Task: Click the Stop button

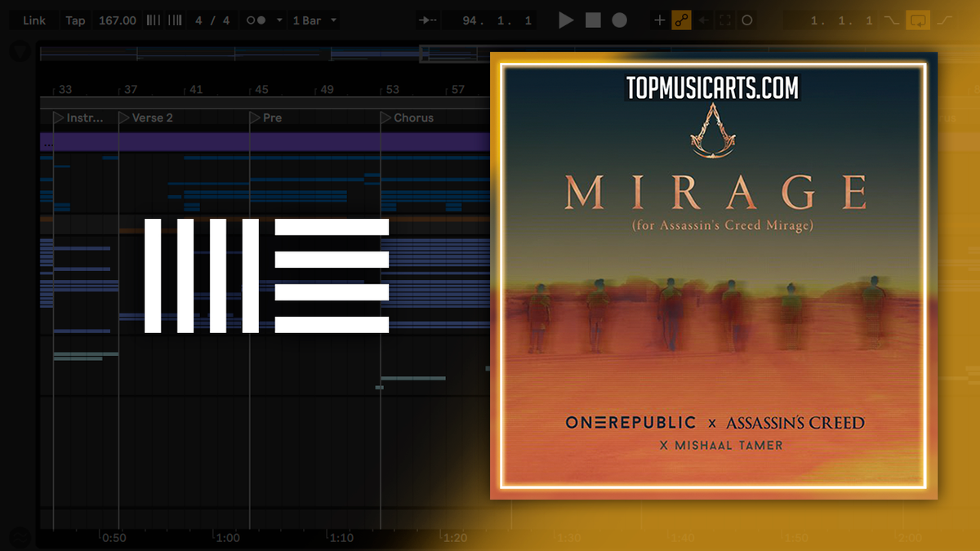Action: coord(594,20)
